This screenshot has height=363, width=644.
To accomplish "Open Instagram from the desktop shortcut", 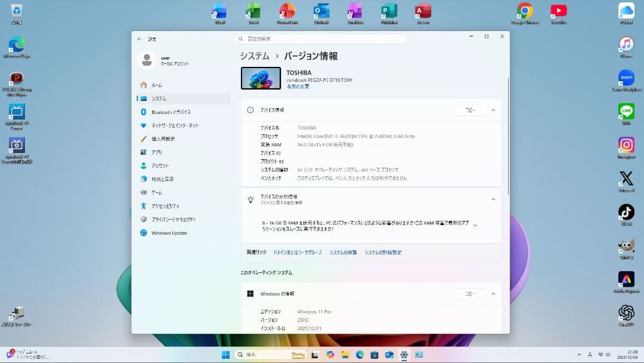I will pos(627,145).
